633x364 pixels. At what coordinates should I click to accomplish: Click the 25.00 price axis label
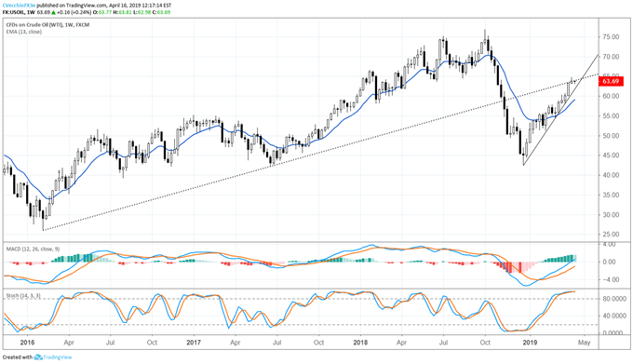coord(611,235)
